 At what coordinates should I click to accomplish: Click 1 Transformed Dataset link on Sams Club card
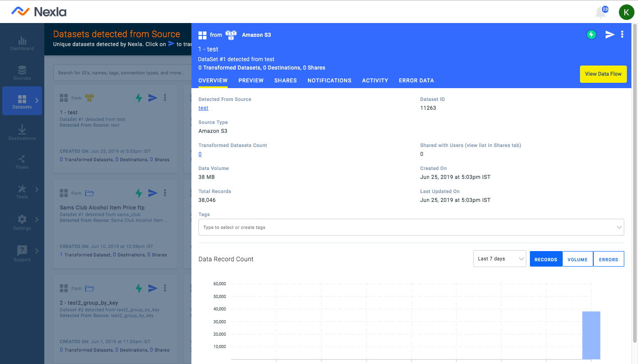click(85, 255)
